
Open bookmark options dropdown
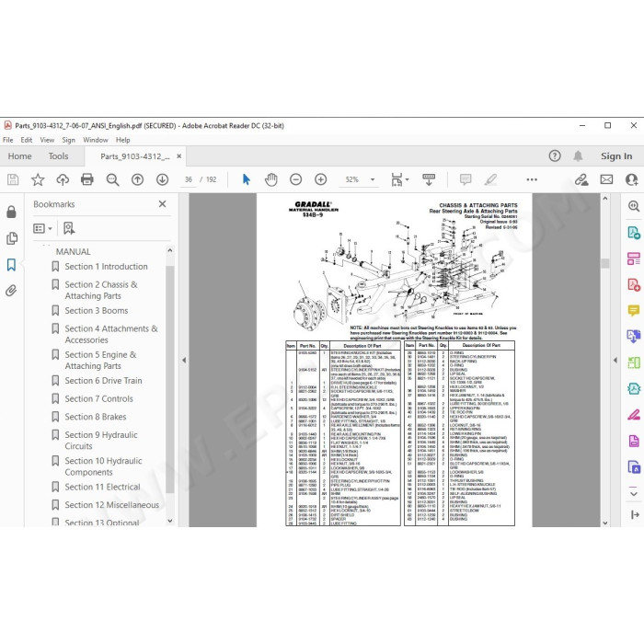pos(42,228)
